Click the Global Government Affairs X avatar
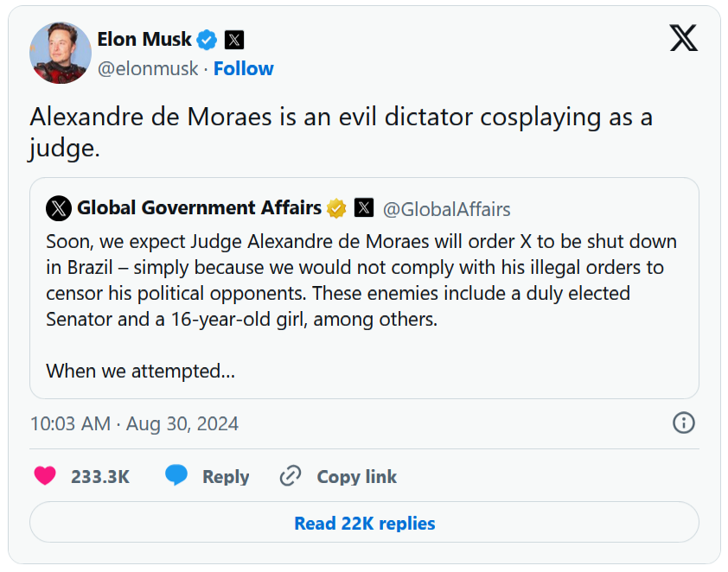 tap(59, 208)
